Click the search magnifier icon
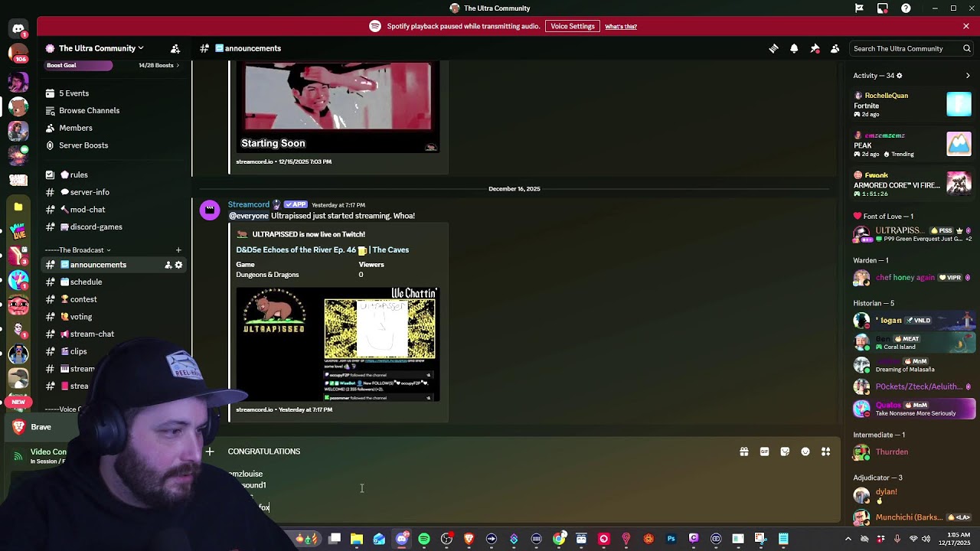Viewport: 980px width, 551px height. tap(967, 48)
